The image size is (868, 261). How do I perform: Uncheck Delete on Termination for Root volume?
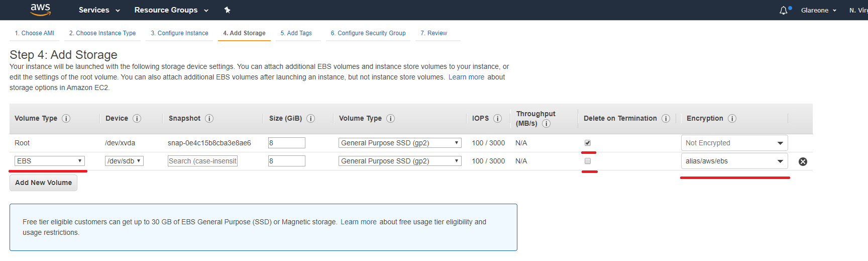coord(587,143)
